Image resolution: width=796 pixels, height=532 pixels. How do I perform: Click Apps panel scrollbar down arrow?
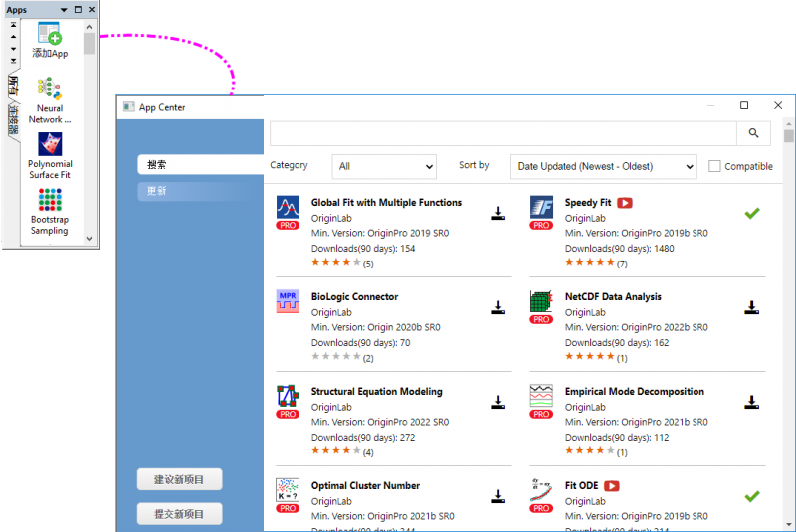point(90,238)
